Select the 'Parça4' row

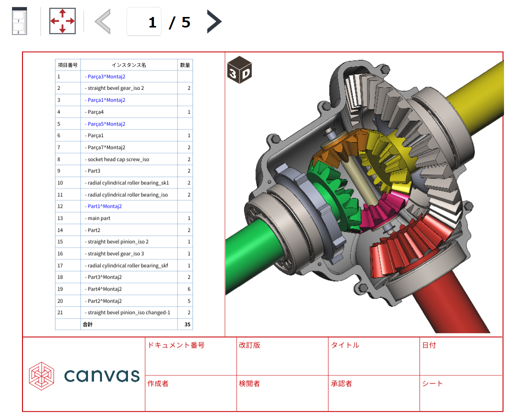124,112
